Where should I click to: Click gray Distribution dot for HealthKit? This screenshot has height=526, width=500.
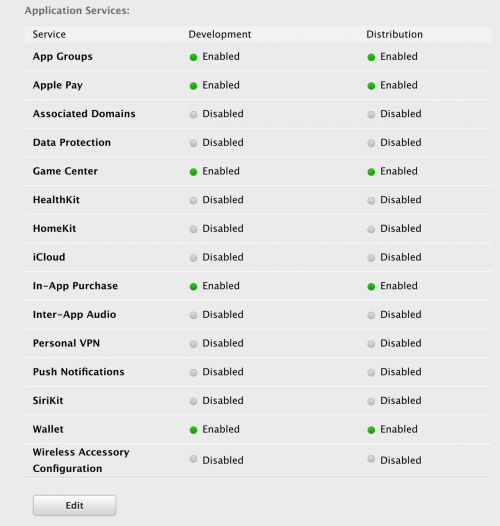coord(371,201)
